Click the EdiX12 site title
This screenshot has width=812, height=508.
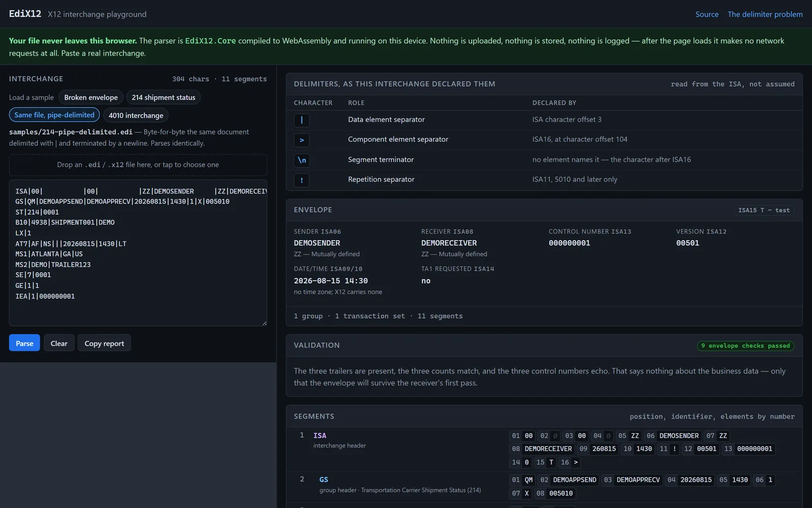[x=25, y=14]
